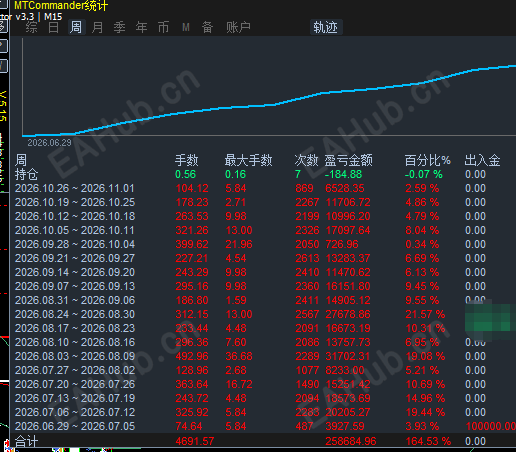Image resolution: width=516 pixels, height=452 pixels.
Task: Select the 币 currency tab
Action: point(163,27)
